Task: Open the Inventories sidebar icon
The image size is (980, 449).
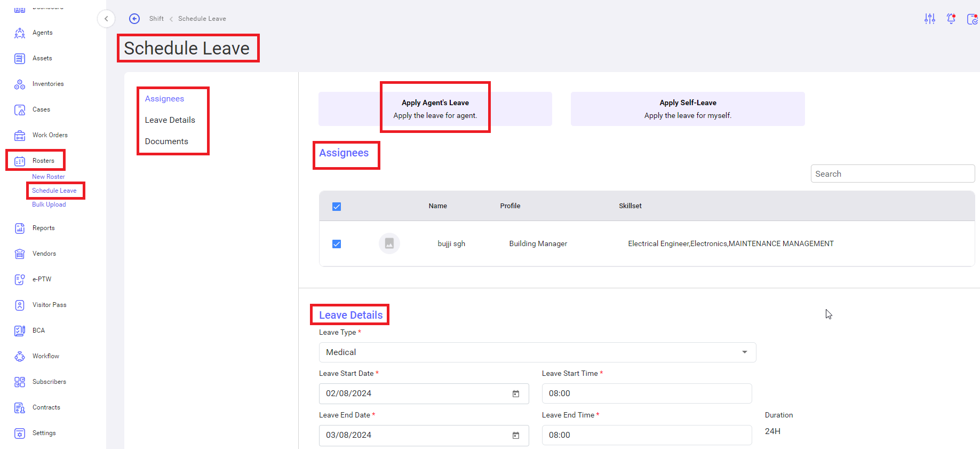Action: click(x=20, y=84)
